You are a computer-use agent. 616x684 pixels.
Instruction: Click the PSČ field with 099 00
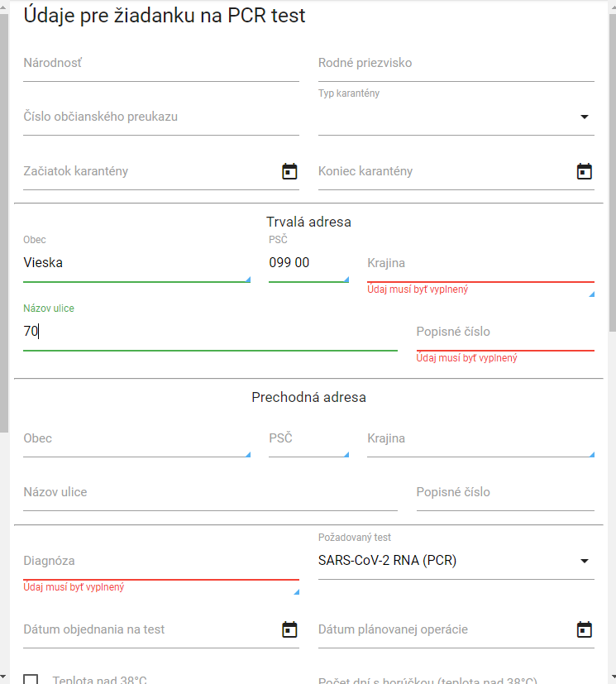coord(308,264)
